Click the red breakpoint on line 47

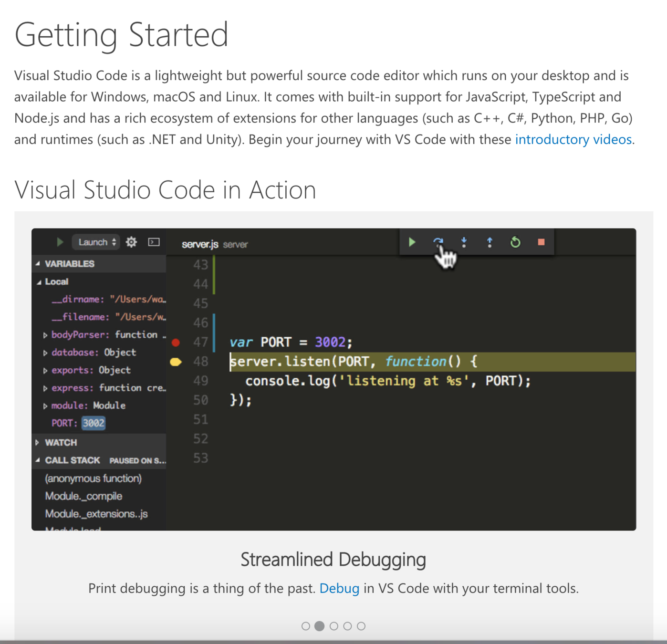click(x=176, y=343)
